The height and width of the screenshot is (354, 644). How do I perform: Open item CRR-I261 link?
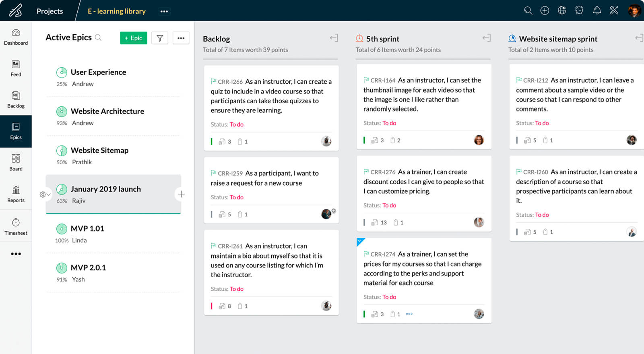click(x=230, y=246)
